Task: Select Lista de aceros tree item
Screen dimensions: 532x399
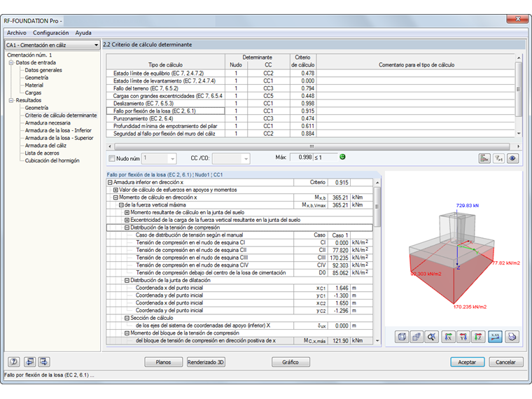Action: pyautogui.click(x=42, y=153)
